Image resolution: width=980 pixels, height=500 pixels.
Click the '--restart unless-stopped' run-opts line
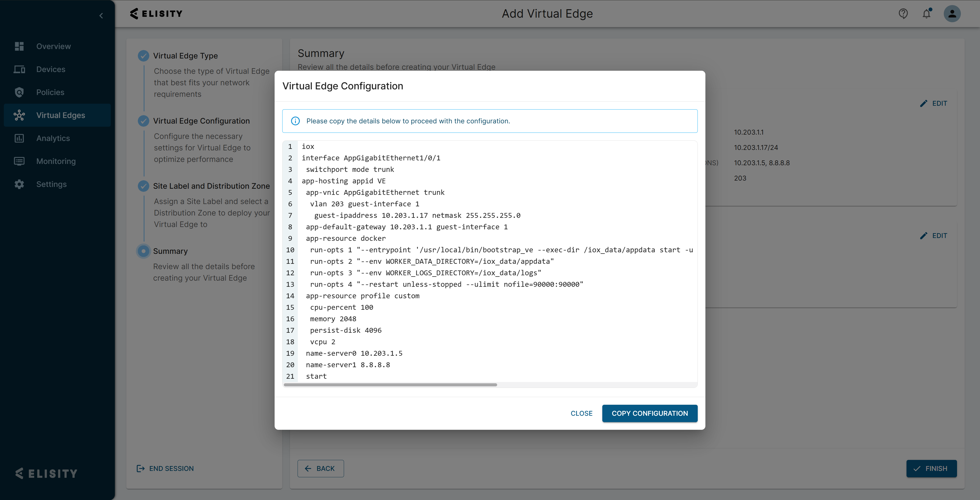point(447,284)
